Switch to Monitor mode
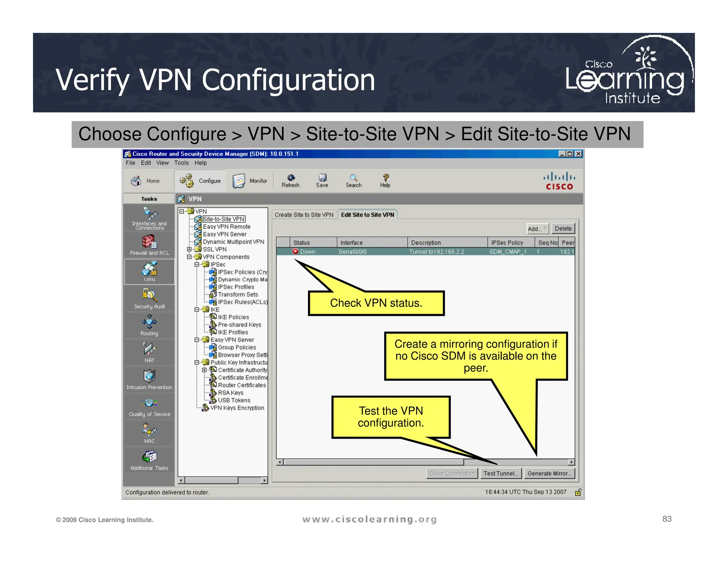 [x=250, y=181]
